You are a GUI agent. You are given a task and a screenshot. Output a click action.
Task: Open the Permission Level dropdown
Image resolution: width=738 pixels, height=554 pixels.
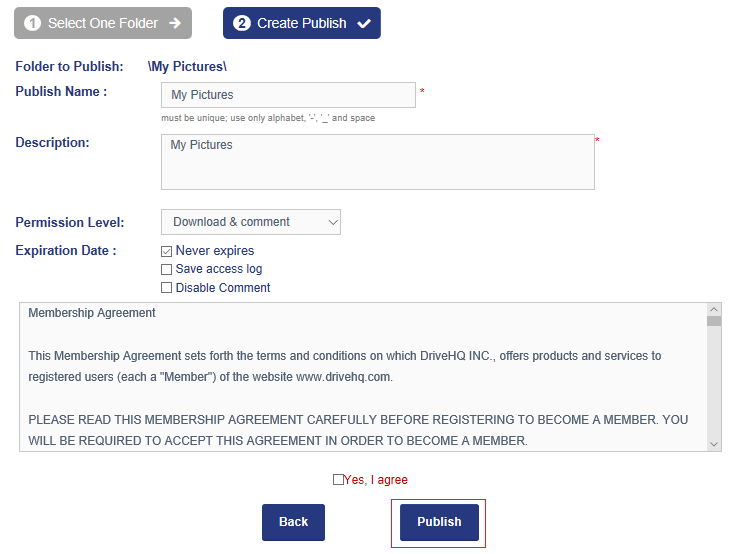pyautogui.click(x=251, y=222)
